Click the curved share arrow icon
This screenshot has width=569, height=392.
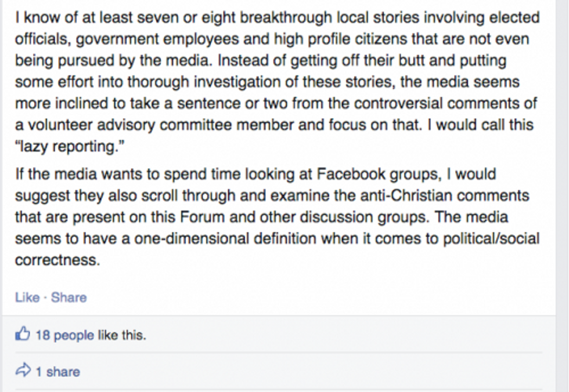(23, 371)
